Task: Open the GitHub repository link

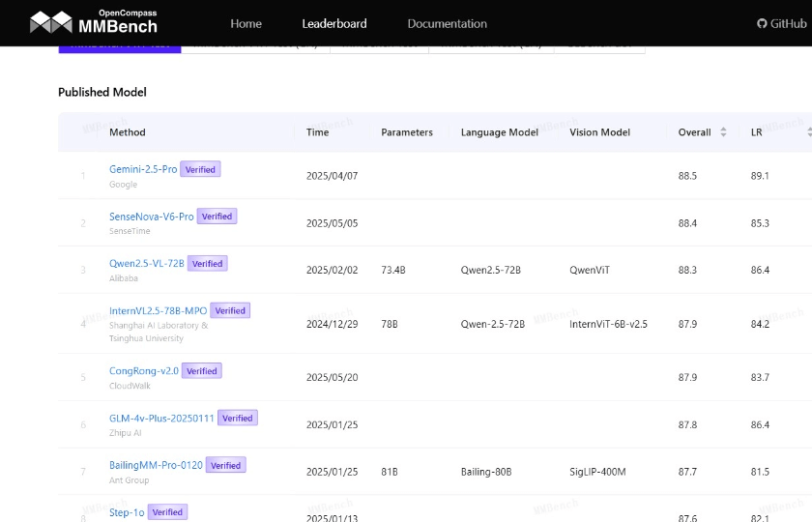Action: coord(781,23)
